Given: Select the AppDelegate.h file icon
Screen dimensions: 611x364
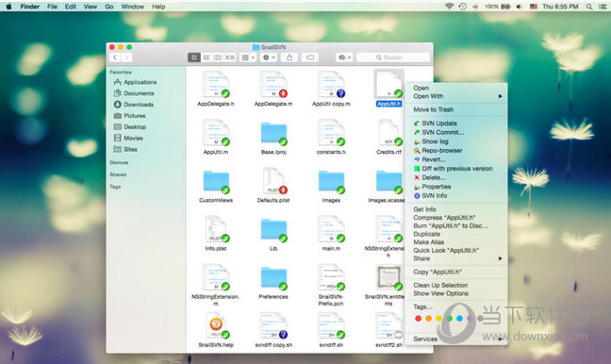Looking at the screenshot, I should [x=216, y=85].
